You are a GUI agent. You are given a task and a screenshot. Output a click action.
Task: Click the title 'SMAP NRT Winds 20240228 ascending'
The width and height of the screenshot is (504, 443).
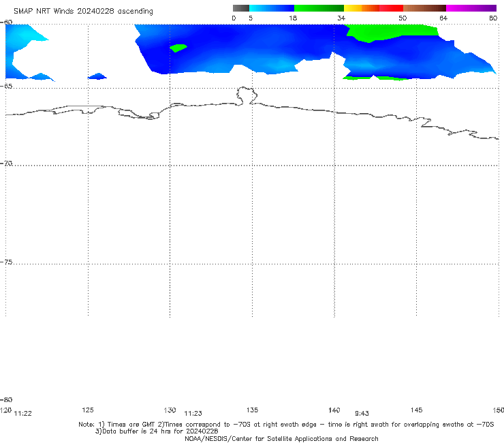(83, 12)
